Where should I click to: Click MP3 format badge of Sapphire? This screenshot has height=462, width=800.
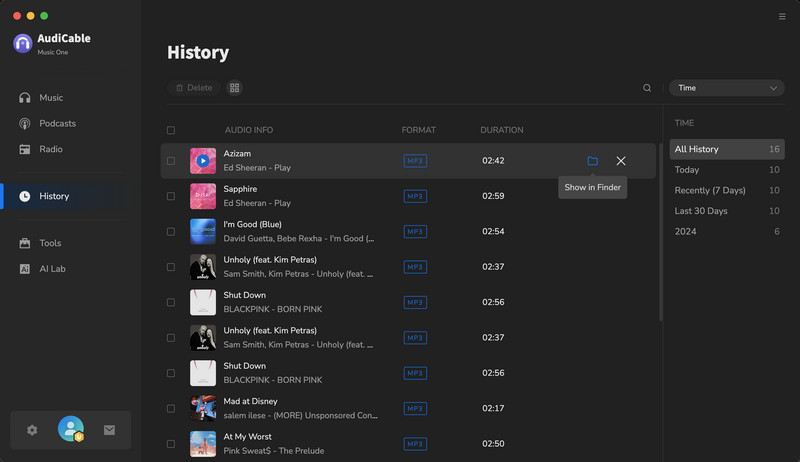coord(415,196)
